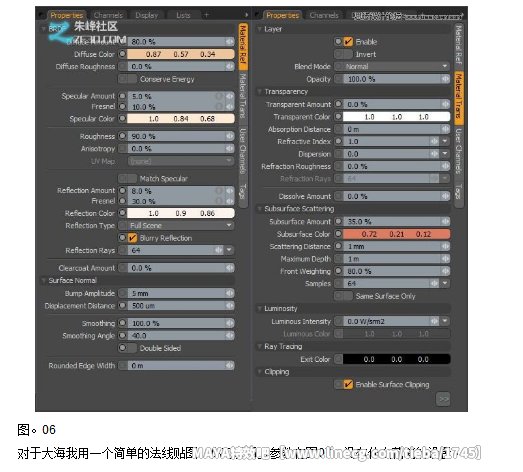523x472 pixels.
Task: Click the Bump Amplitude input field
Action: click(177, 293)
